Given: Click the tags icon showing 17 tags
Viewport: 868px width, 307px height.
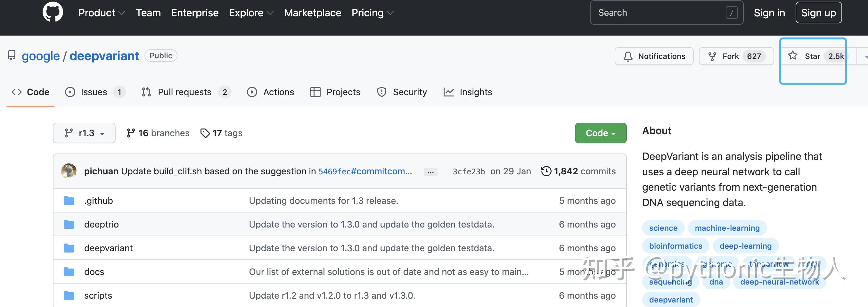Looking at the screenshot, I should pyautogui.click(x=205, y=133).
